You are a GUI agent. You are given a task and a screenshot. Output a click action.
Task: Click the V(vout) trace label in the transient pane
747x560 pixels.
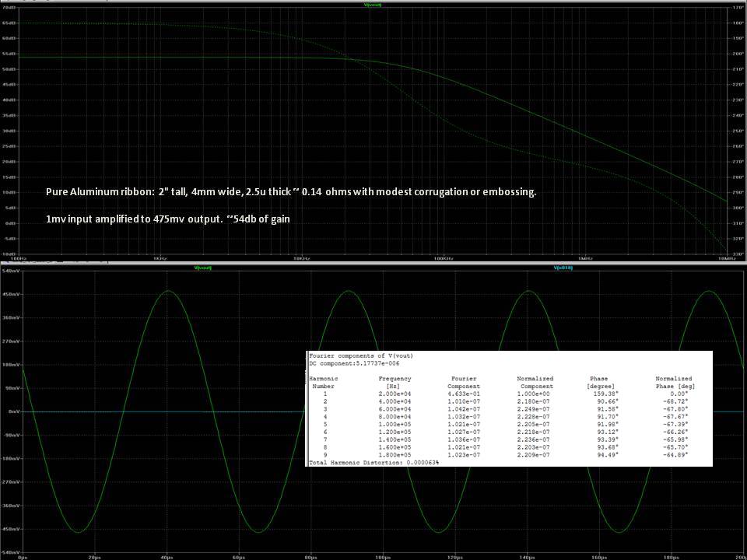pos(203,268)
